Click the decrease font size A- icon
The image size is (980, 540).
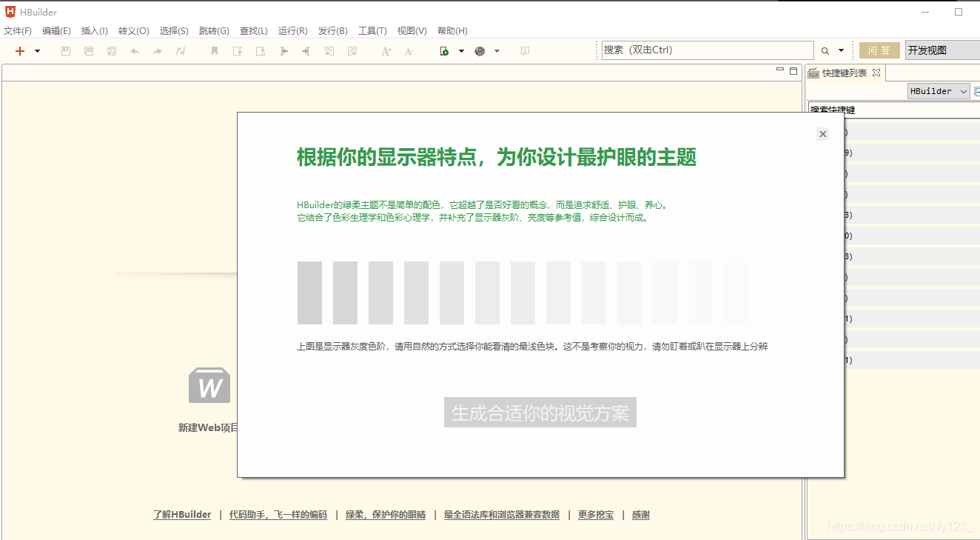tap(408, 50)
